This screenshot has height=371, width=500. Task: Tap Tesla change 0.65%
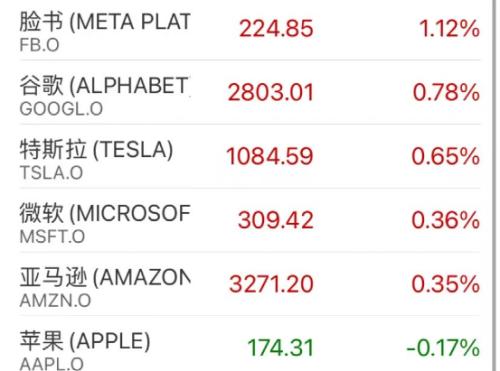[x=446, y=156]
